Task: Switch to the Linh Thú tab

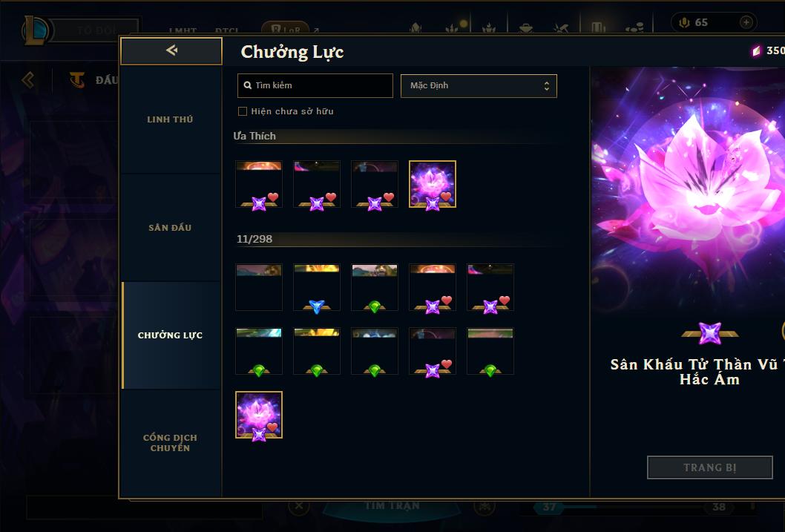Action: pyautogui.click(x=170, y=119)
